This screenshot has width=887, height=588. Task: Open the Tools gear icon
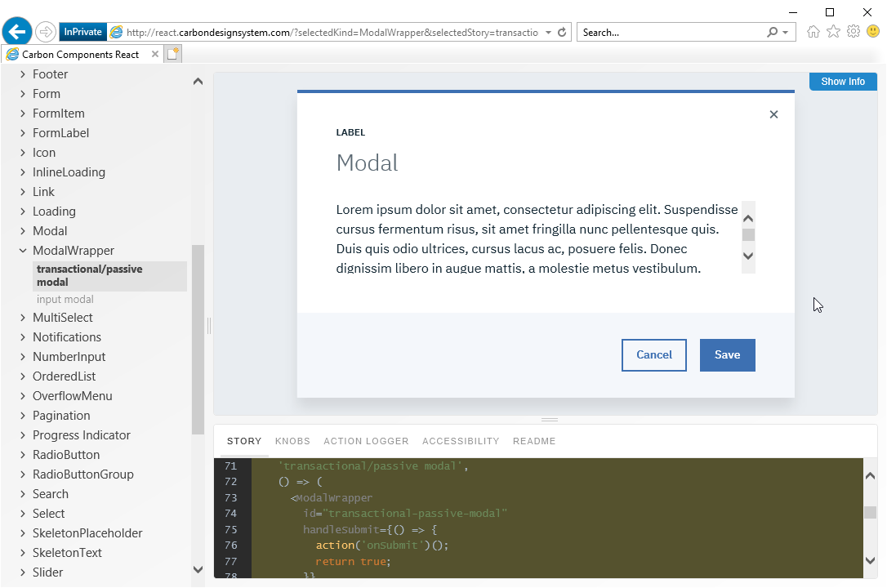coord(853,31)
